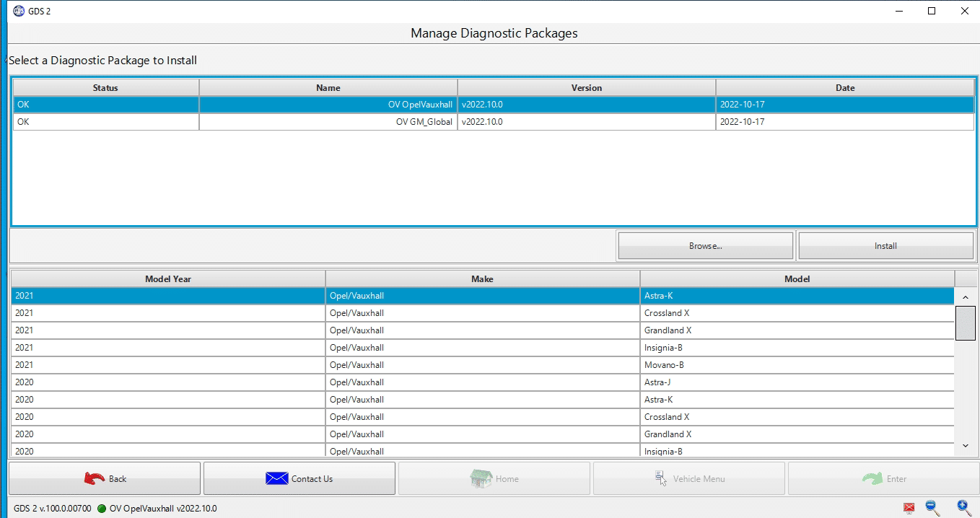Viewport: 980px width, 518px height.
Task: Click the blue envelope Contact Us icon
Action: pos(276,478)
